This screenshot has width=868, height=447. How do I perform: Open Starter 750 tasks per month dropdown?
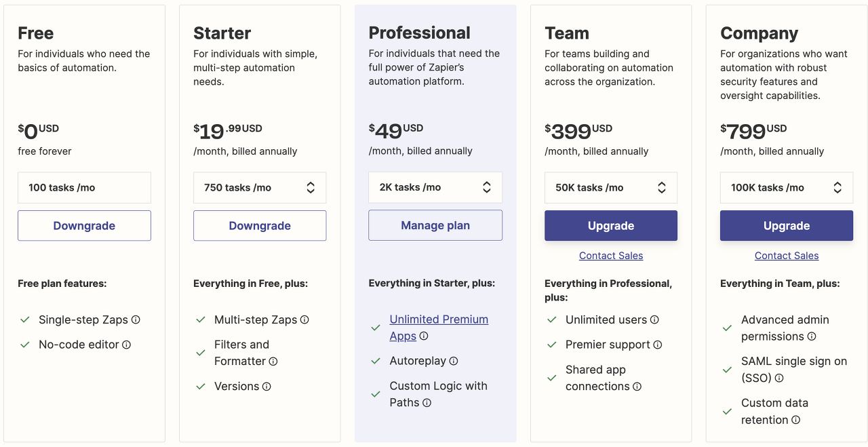[x=260, y=188]
